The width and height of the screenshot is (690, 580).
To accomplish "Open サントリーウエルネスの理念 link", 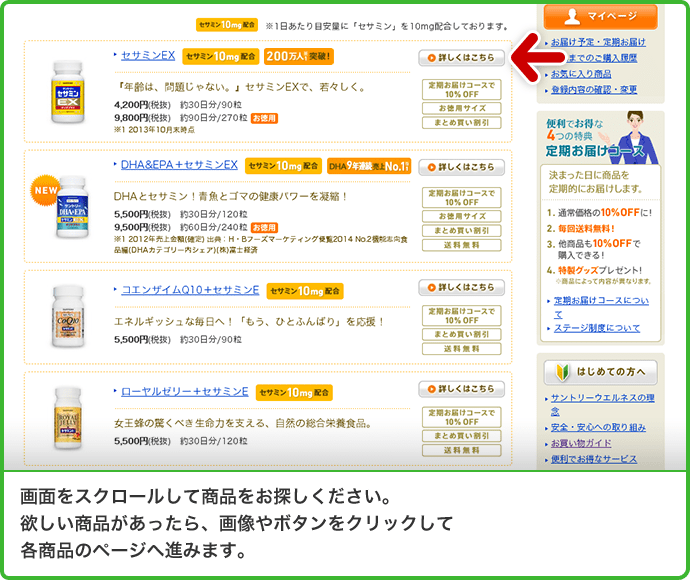I will (602, 404).
